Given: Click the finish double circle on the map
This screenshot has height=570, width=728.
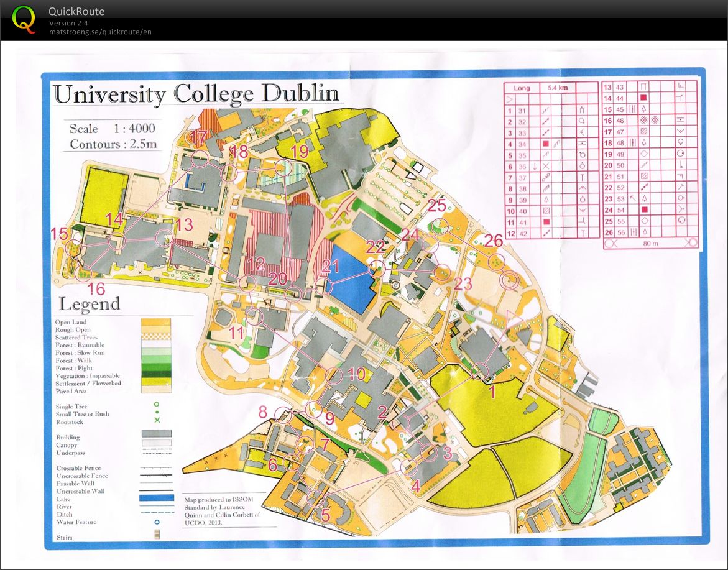Looking at the screenshot, I should 509,280.
